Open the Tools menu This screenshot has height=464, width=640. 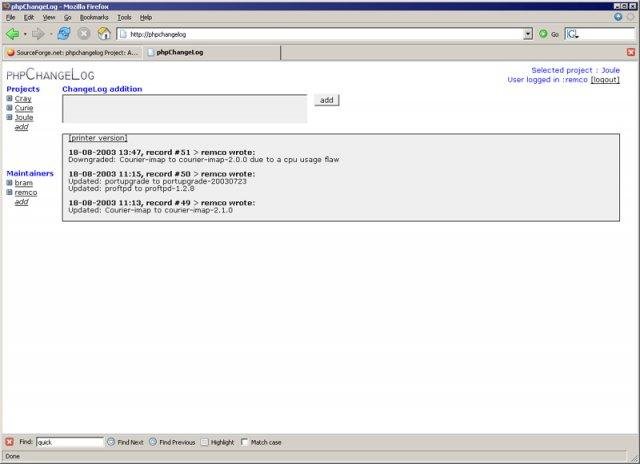124,17
